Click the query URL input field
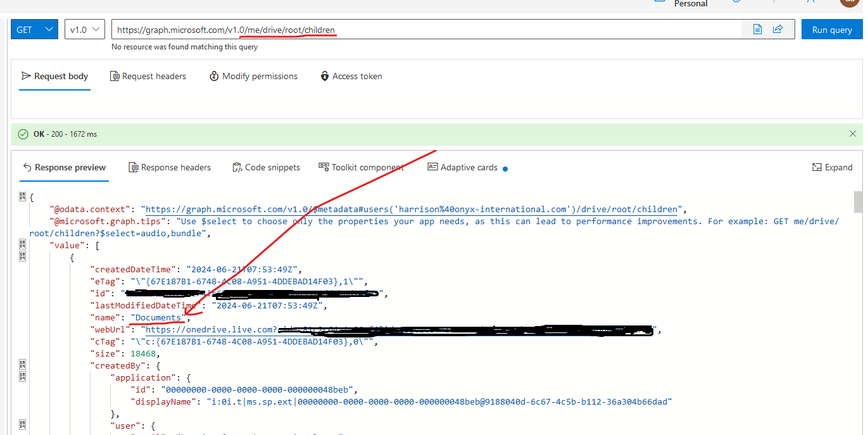Screen dimensions: 868x435 427,30
